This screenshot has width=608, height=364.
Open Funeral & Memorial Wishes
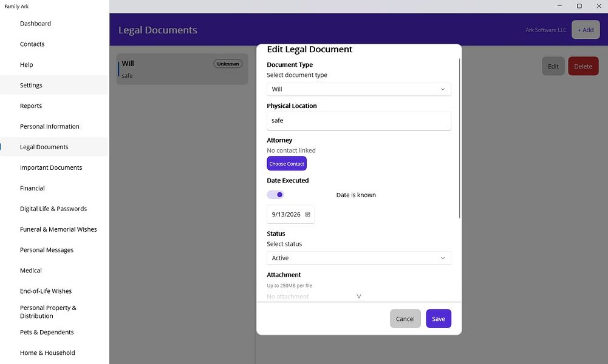point(54,229)
